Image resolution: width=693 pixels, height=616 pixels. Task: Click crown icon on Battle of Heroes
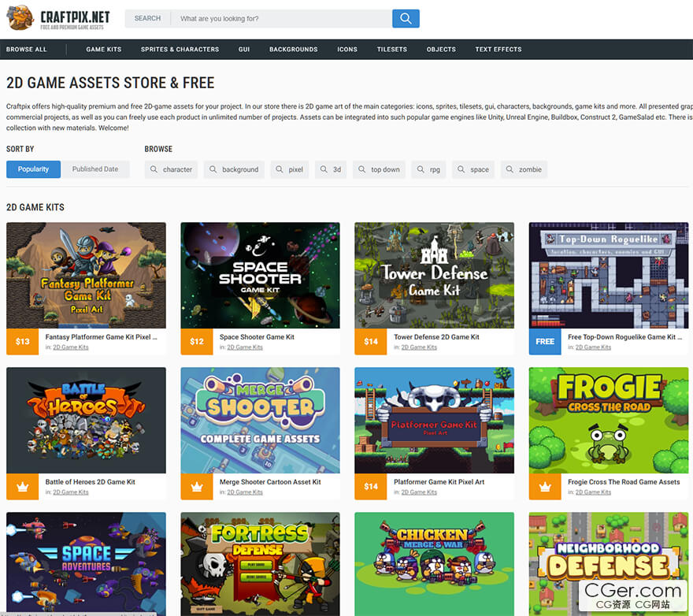pyautogui.click(x=22, y=486)
